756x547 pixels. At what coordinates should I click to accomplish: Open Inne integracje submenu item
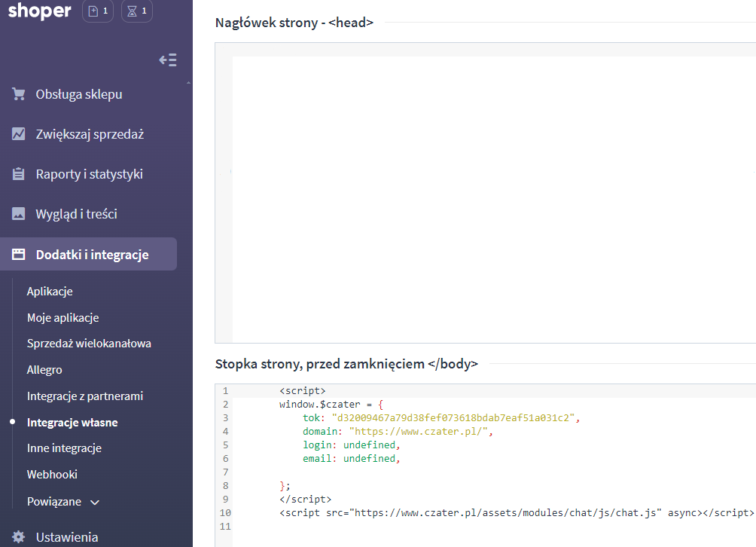tap(64, 448)
